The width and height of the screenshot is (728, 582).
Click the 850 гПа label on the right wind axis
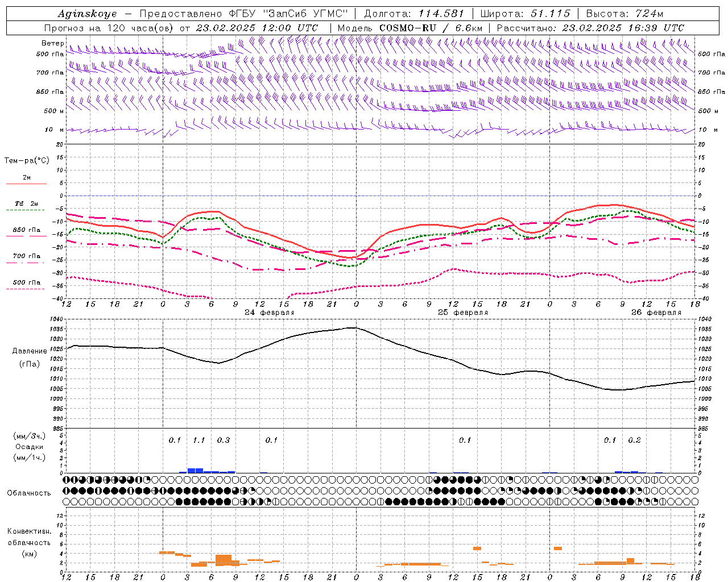point(712,92)
